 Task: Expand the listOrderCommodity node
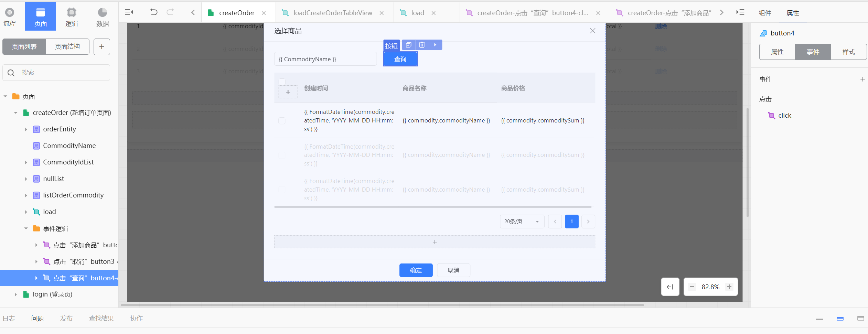tap(26, 195)
